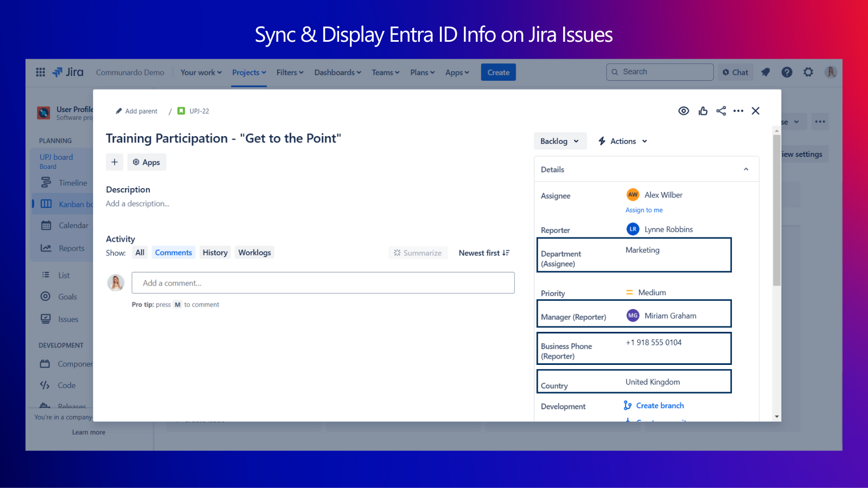Click the thumbs up vote icon
The image size is (868, 488).
pyautogui.click(x=703, y=111)
